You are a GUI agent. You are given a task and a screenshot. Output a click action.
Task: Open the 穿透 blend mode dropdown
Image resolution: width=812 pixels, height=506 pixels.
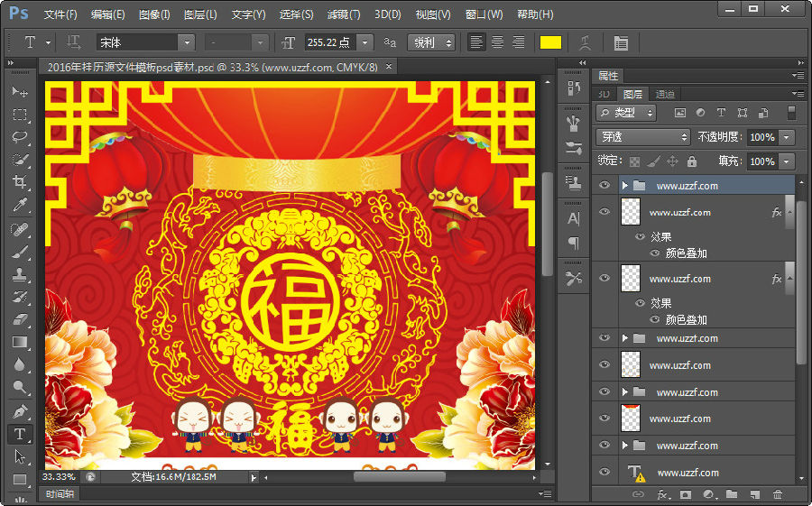point(643,137)
